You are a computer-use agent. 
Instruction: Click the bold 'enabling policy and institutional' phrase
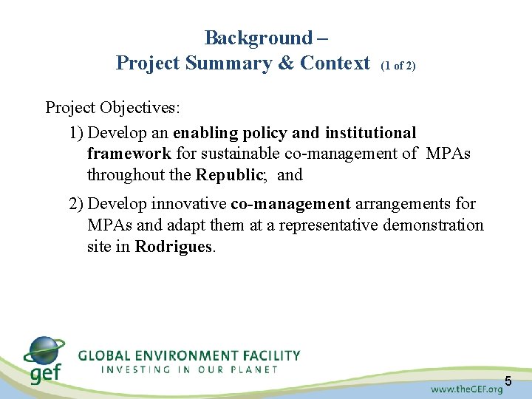(x=295, y=133)
